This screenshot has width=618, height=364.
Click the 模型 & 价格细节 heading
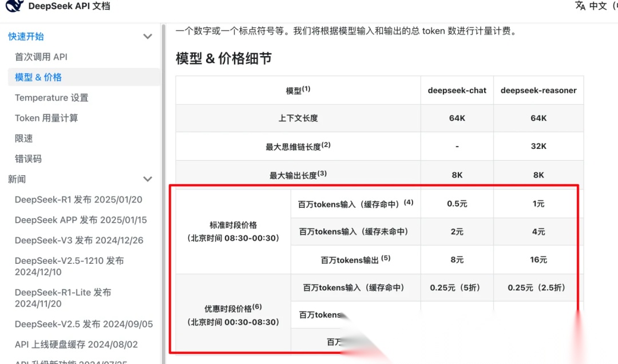tap(224, 58)
